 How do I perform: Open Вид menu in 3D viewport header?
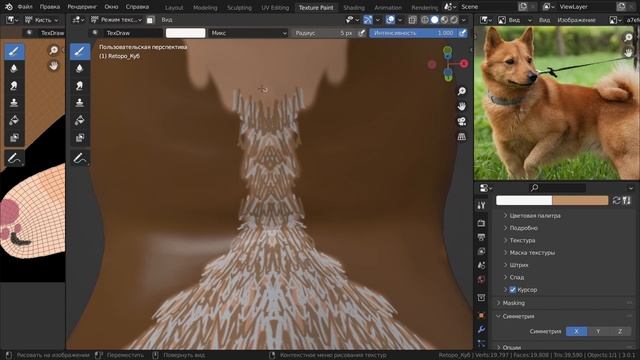click(x=167, y=20)
